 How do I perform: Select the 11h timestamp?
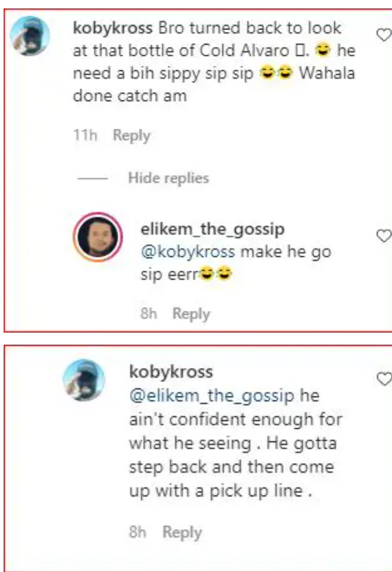(85, 135)
